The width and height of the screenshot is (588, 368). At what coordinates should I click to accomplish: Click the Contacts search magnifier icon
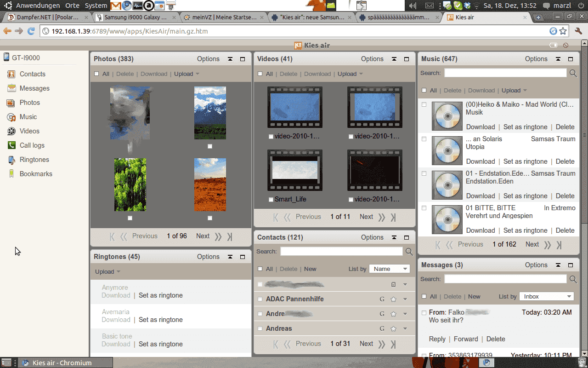tap(409, 252)
